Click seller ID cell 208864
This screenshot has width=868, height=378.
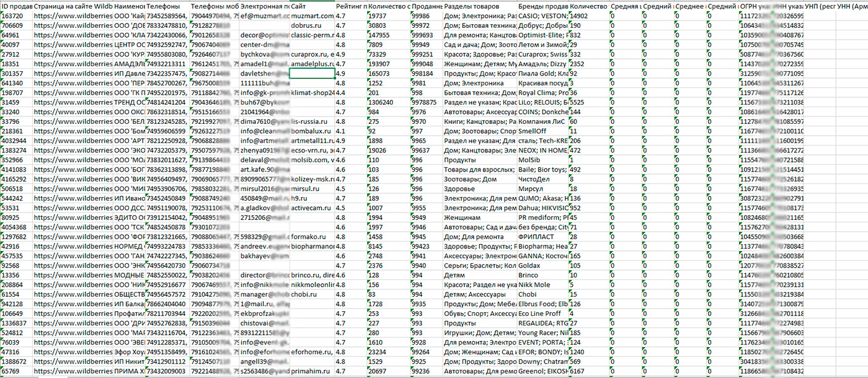point(16,284)
